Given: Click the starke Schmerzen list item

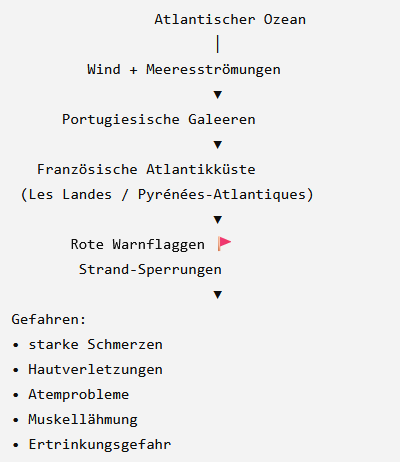Looking at the screenshot, I should pos(95,344).
